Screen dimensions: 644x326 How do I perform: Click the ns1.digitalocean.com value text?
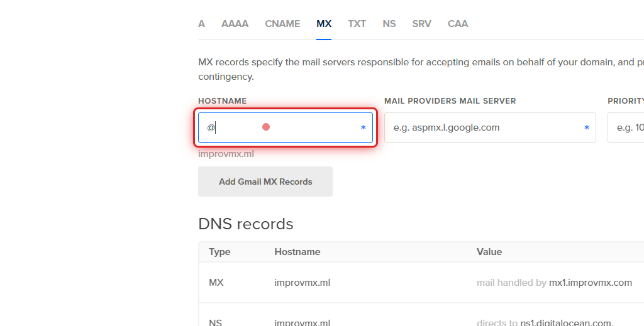click(x=567, y=323)
